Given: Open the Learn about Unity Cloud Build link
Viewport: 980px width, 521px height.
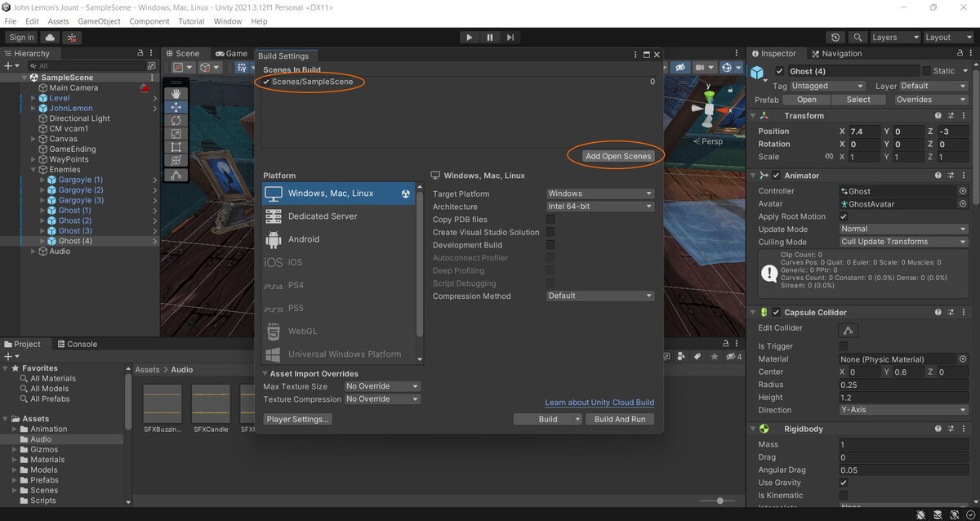Looking at the screenshot, I should click(599, 403).
